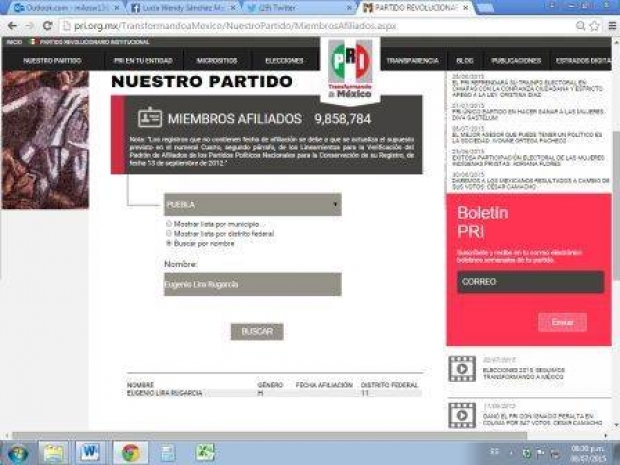Click into the Nombre search field
Image resolution: width=620 pixels, height=465 pixels.
click(x=253, y=284)
